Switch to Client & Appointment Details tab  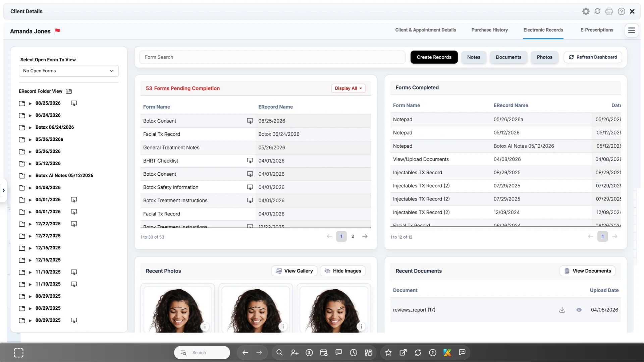point(425,30)
